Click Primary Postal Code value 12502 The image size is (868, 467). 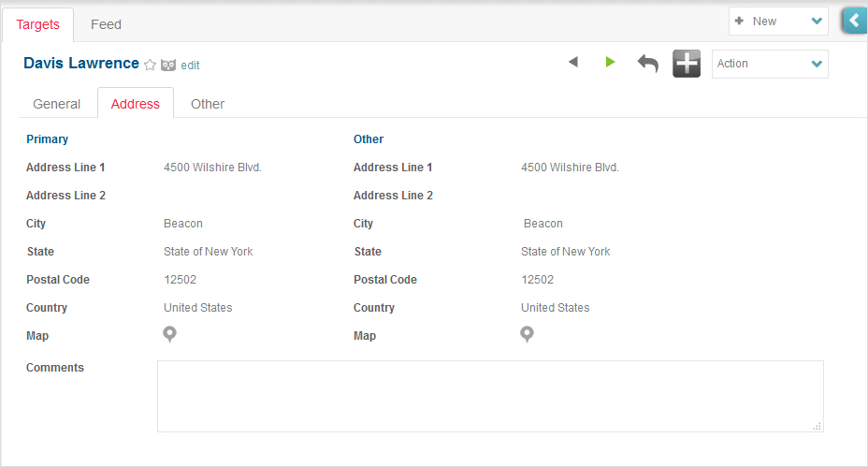180,280
